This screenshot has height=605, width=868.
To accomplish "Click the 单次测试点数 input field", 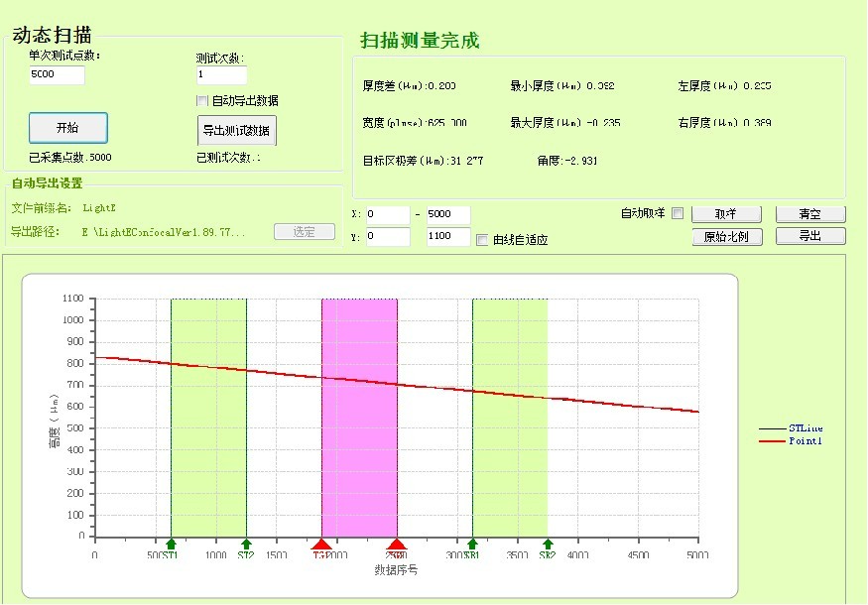I will tap(58, 75).
